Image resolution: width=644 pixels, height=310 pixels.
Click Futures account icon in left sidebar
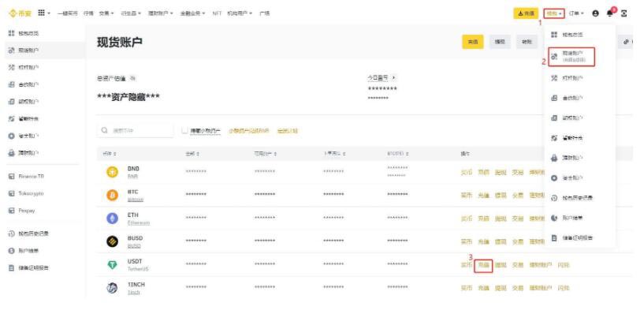coord(12,84)
